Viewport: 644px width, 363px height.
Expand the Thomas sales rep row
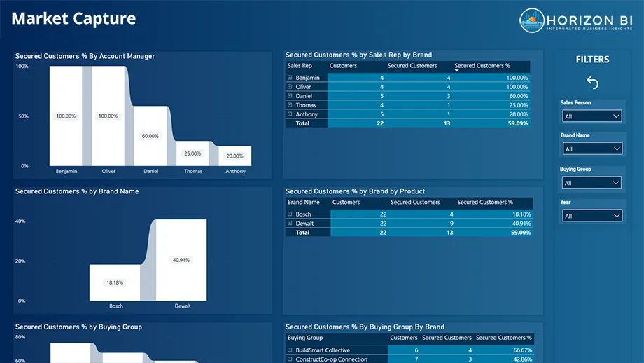tap(290, 105)
